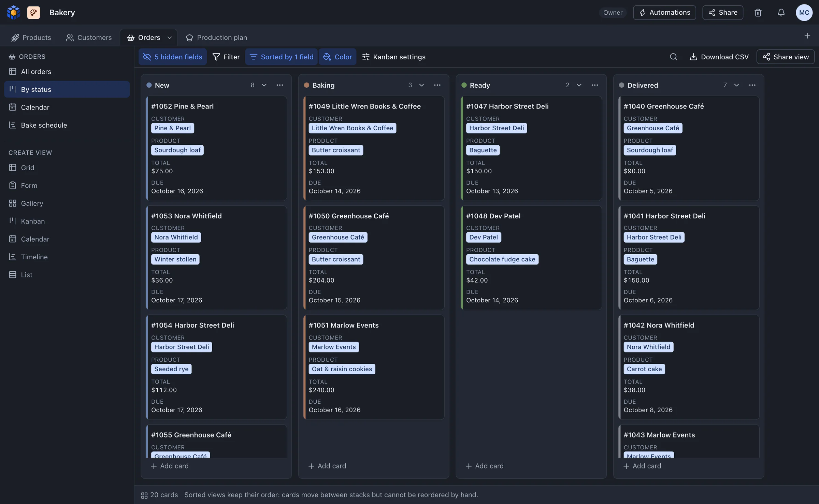This screenshot has width=819, height=504.
Task: Create a Timeline view
Action: [x=67, y=257]
